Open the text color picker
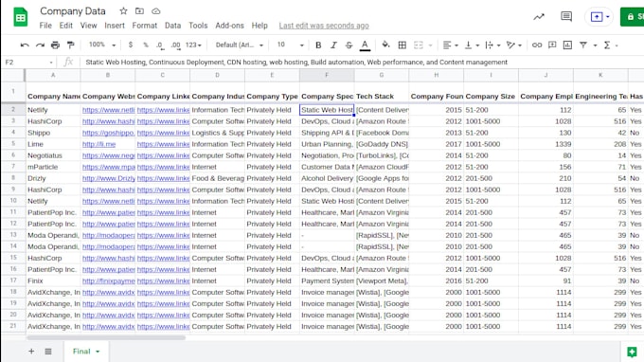Image resolution: width=644 pixels, height=362 pixels. click(365, 45)
